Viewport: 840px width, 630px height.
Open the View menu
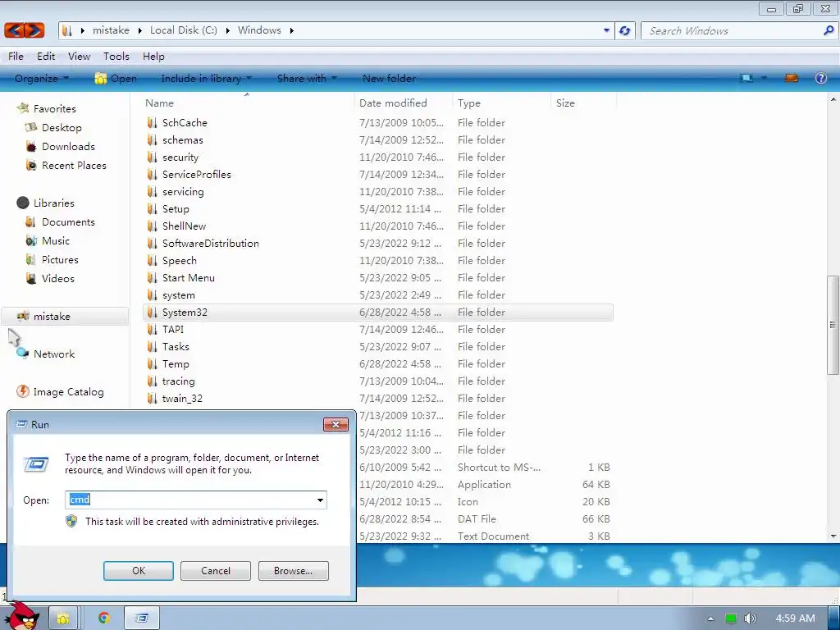[x=80, y=57]
